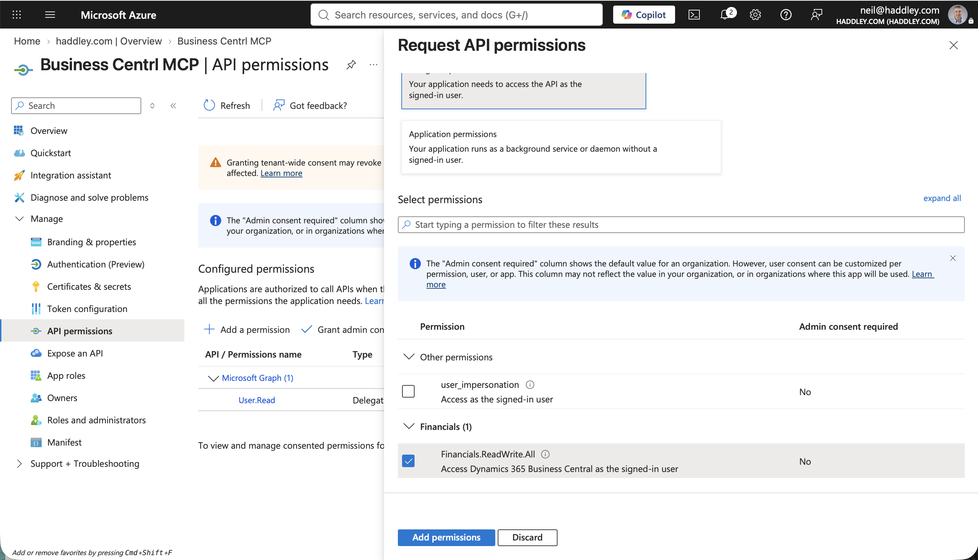Image resolution: width=978 pixels, height=560 pixels.
Task: Click the Permission column header
Action: (442, 327)
